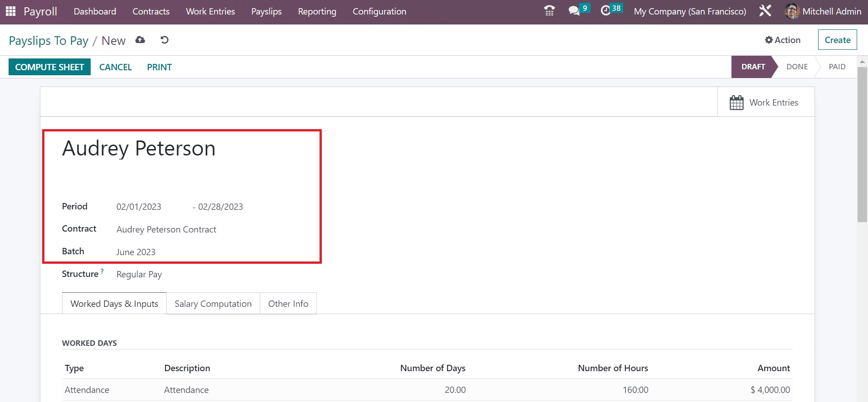Open the Action gear dropdown
This screenshot has width=868, height=402.
tap(783, 40)
